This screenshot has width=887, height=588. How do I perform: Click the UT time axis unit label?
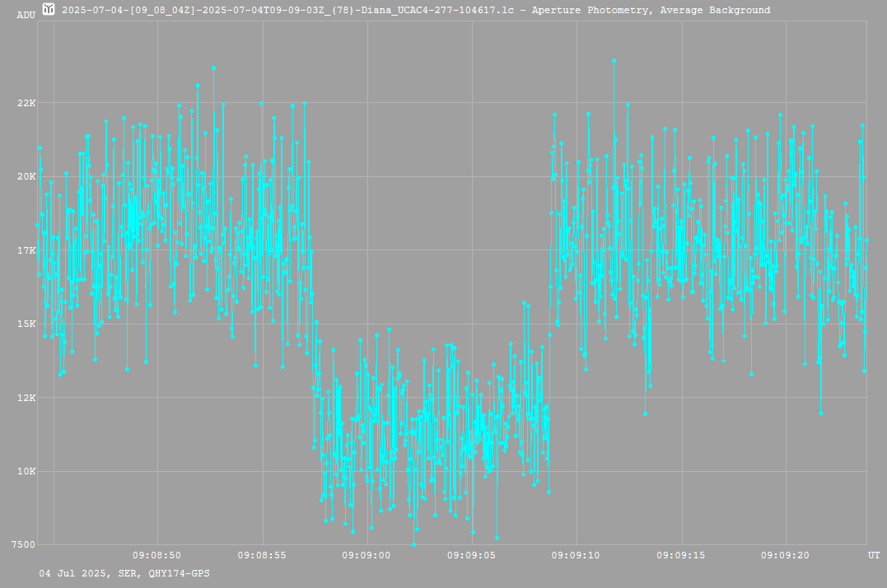873,556
